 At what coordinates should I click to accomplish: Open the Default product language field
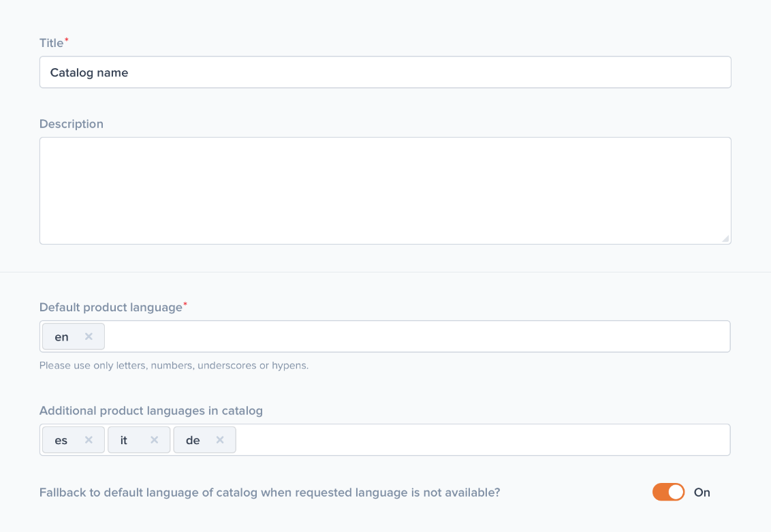(415, 337)
